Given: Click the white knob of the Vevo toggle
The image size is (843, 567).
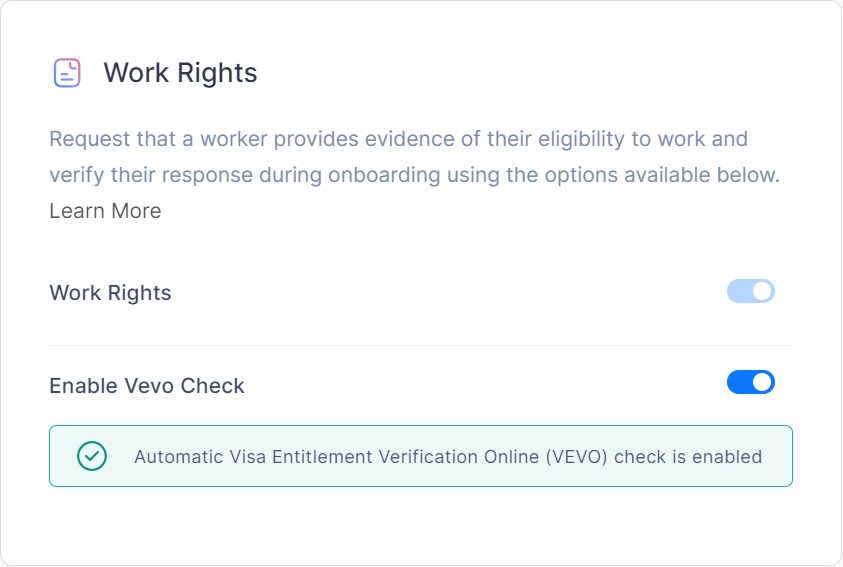Looking at the screenshot, I should coord(762,383).
